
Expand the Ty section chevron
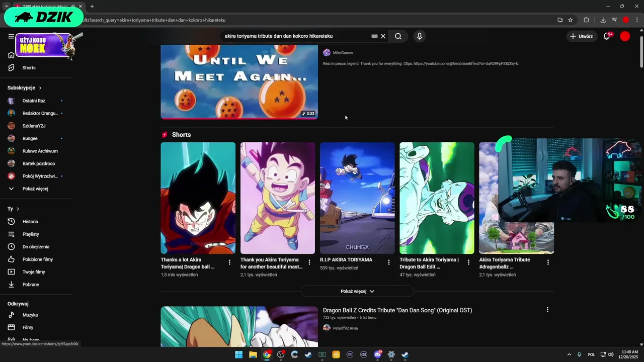click(18, 209)
